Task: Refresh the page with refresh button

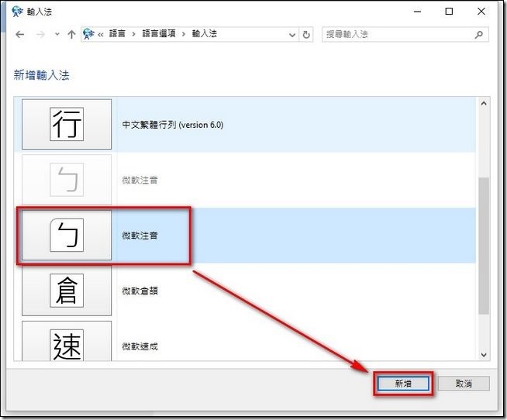Action: (306, 35)
